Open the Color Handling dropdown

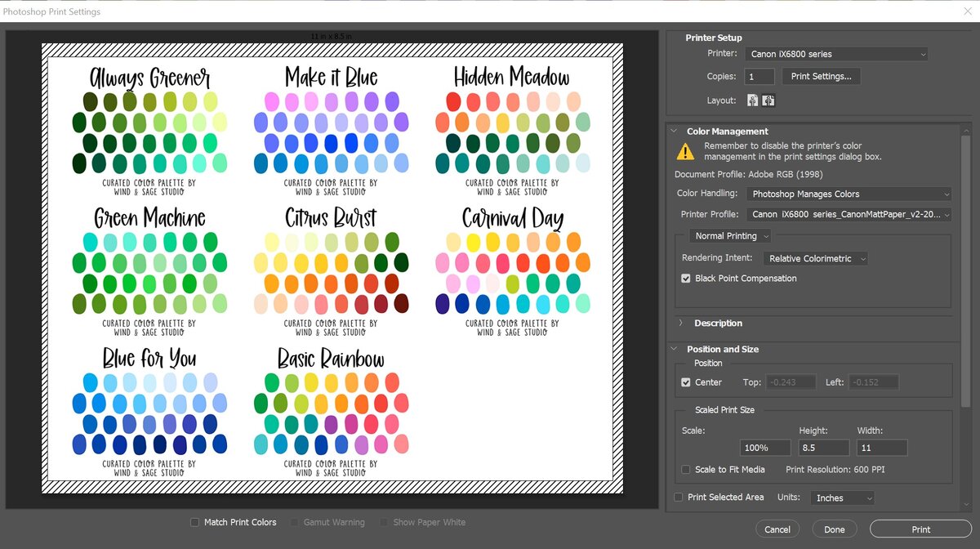849,194
